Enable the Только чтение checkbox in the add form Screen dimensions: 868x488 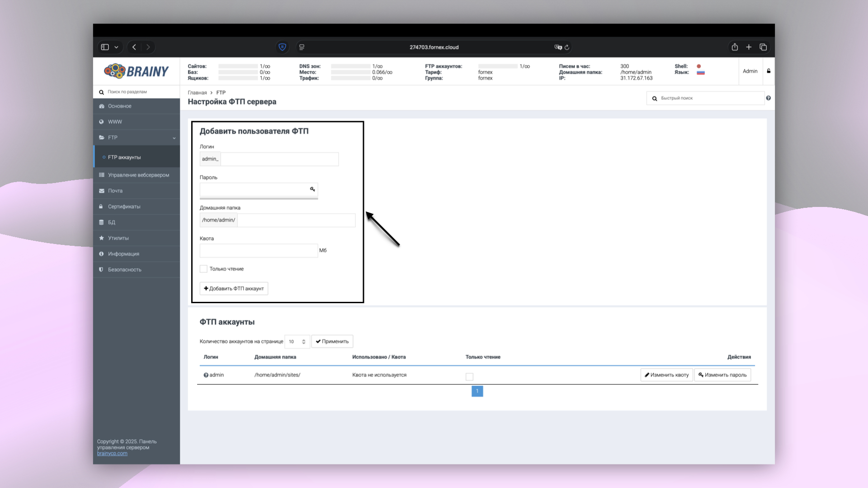tap(203, 269)
